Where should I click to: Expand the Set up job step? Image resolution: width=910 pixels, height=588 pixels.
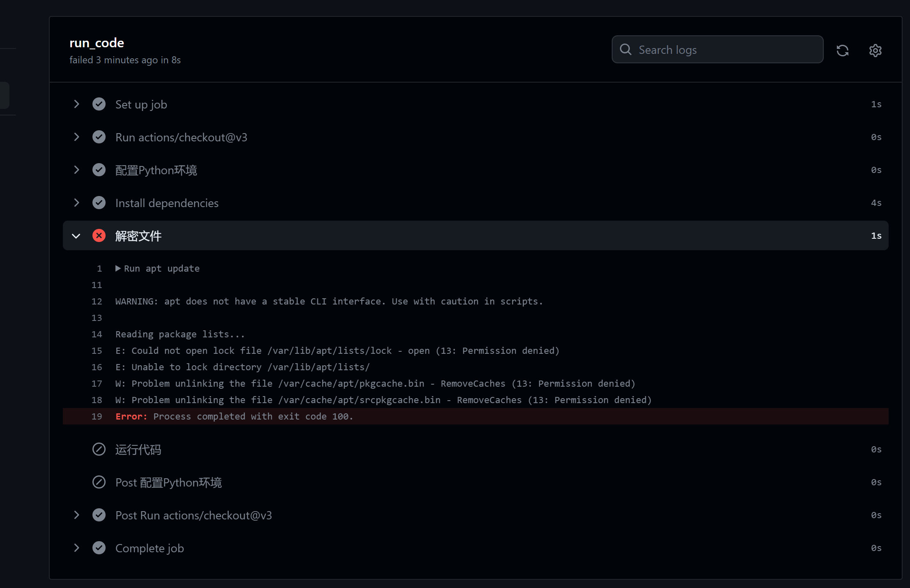pos(76,104)
